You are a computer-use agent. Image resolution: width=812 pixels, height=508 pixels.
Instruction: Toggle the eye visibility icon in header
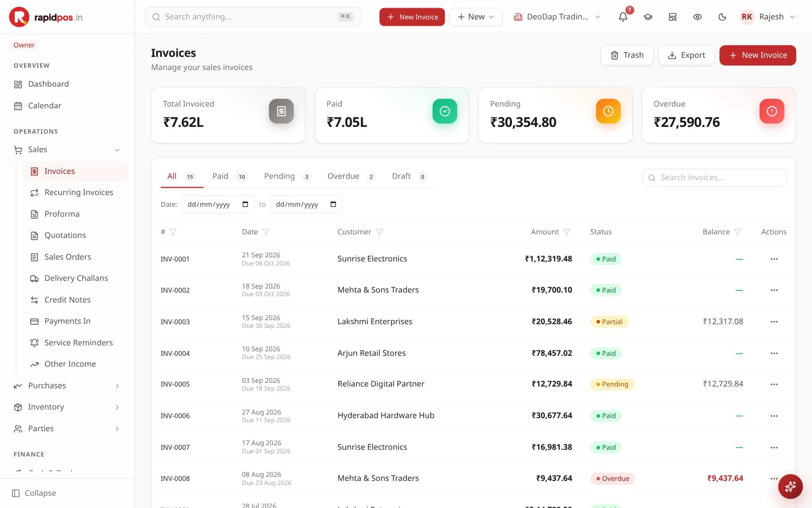[697, 17]
